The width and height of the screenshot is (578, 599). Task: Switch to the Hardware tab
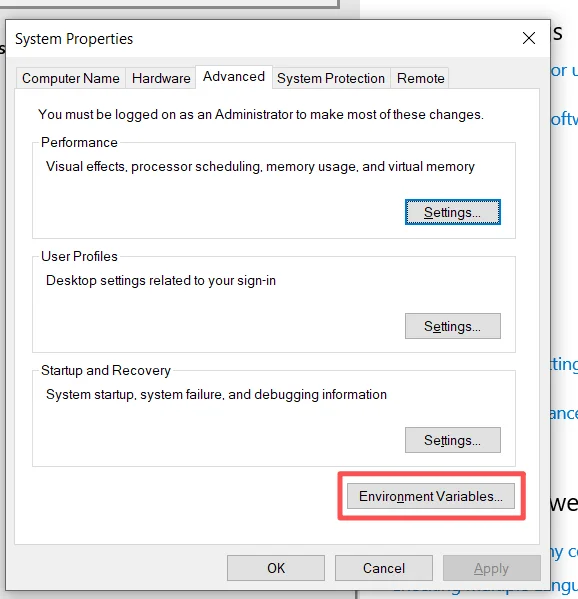[x=161, y=78]
